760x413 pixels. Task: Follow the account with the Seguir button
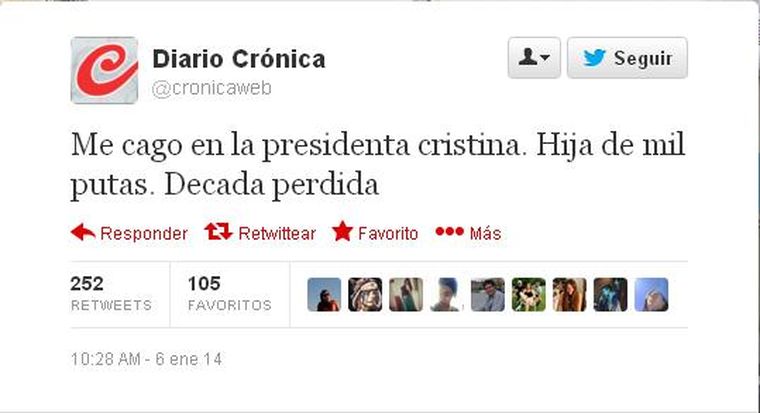tap(627, 58)
